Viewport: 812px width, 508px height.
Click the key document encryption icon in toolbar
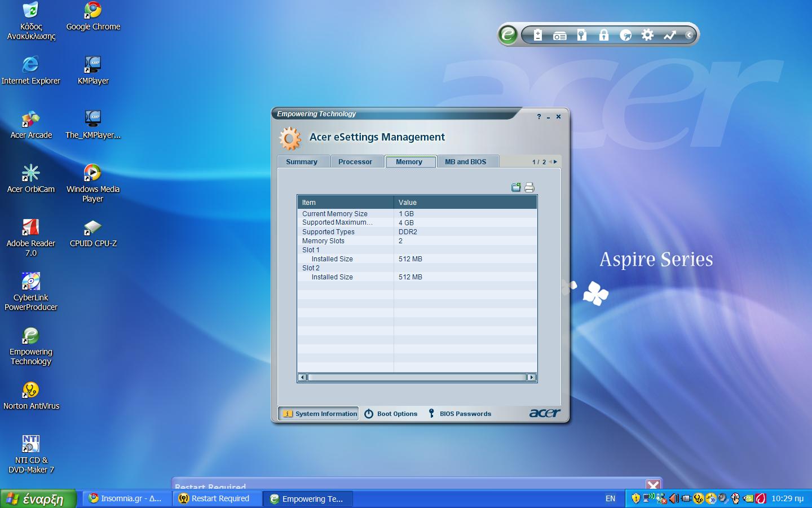tap(581, 35)
